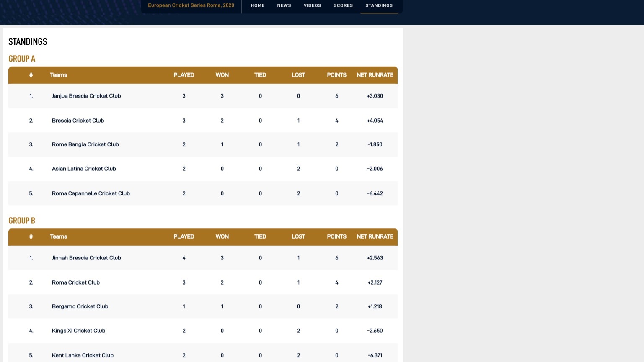Open the Videos tab
The image size is (644, 362).
click(312, 5)
